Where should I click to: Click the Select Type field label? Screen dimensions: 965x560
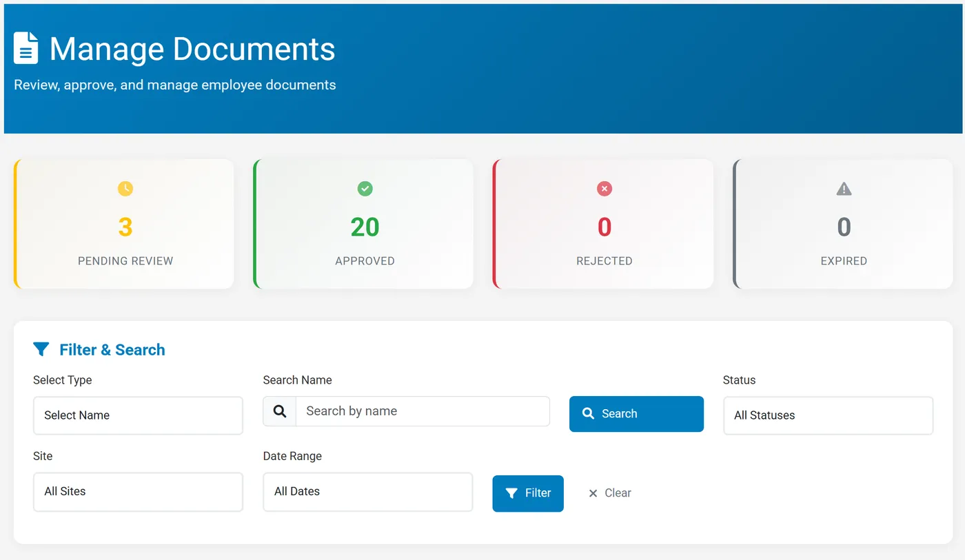[62, 380]
